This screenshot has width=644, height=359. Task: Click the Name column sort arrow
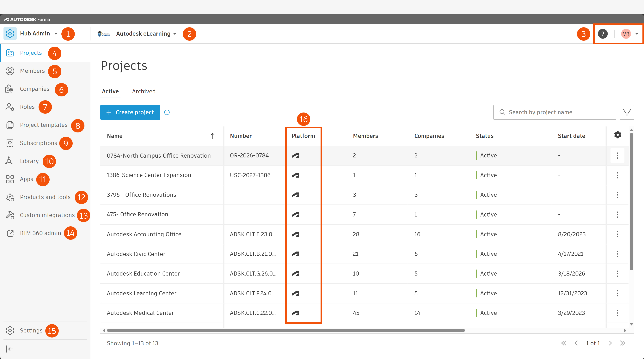tap(212, 136)
